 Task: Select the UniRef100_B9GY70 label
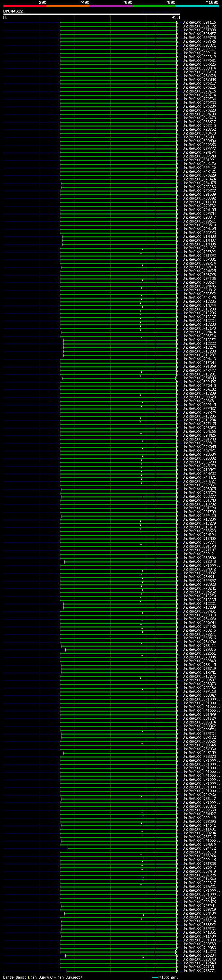point(199,72)
